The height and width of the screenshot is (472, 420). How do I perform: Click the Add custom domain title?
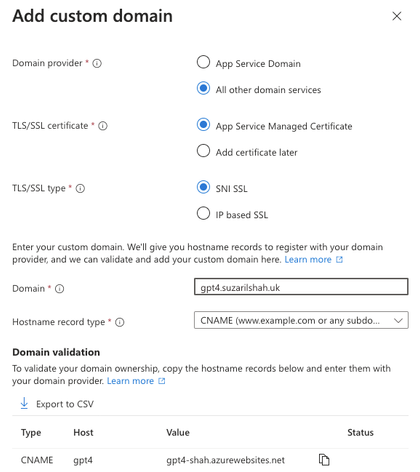tap(93, 16)
